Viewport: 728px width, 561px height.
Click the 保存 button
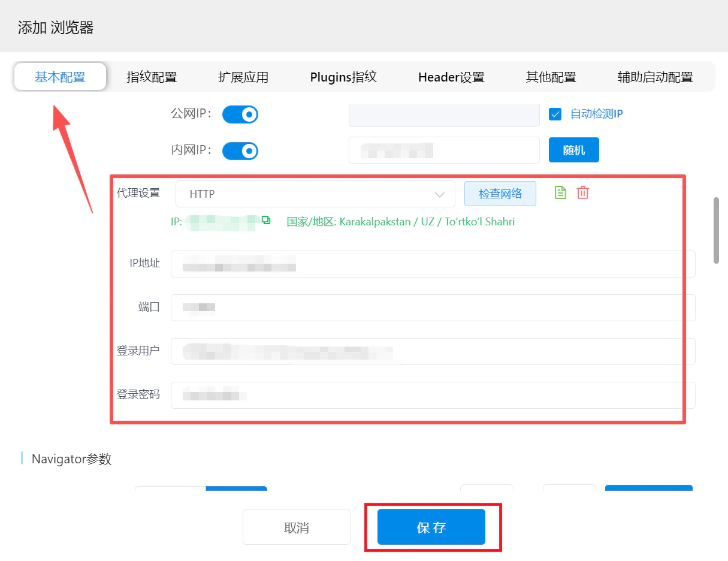[x=432, y=527]
